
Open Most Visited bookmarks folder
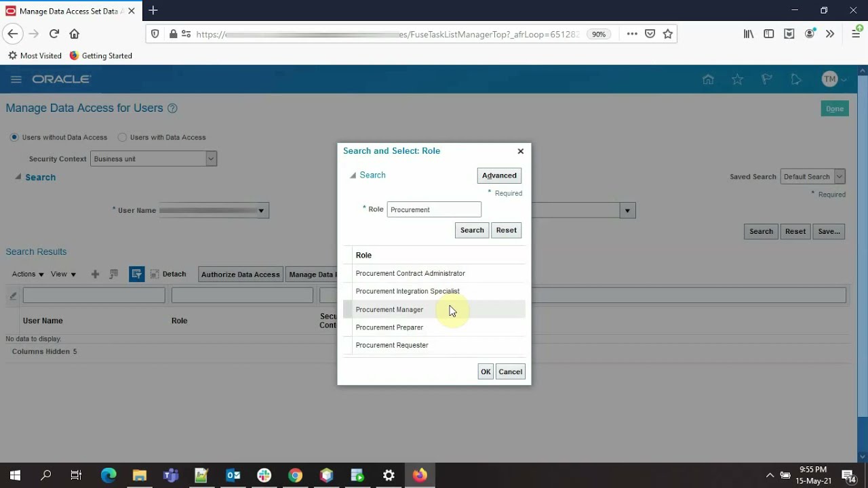35,56
